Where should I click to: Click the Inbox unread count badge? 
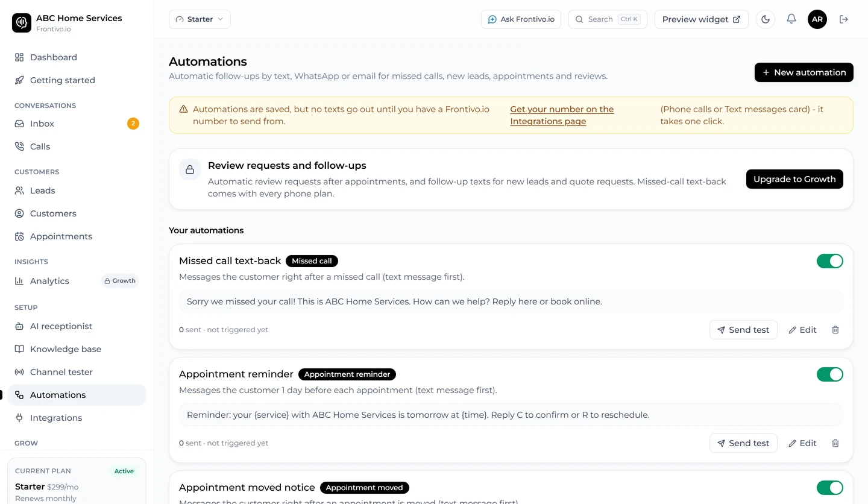point(133,124)
